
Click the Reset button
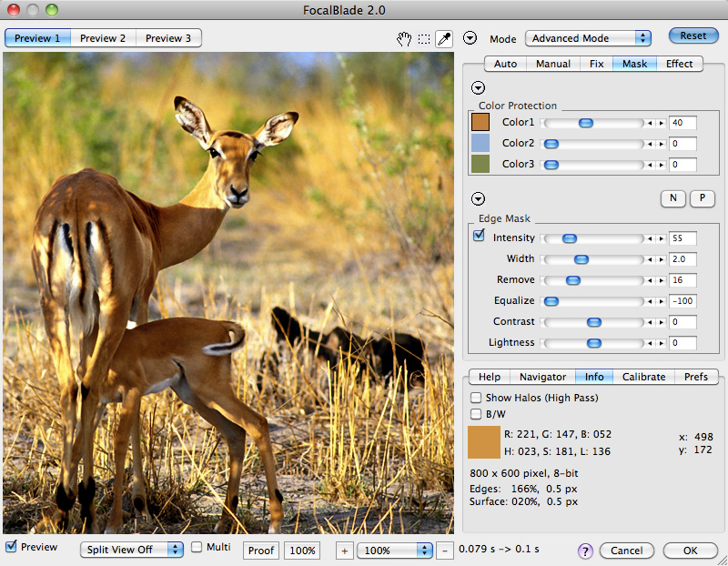point(693,36)
